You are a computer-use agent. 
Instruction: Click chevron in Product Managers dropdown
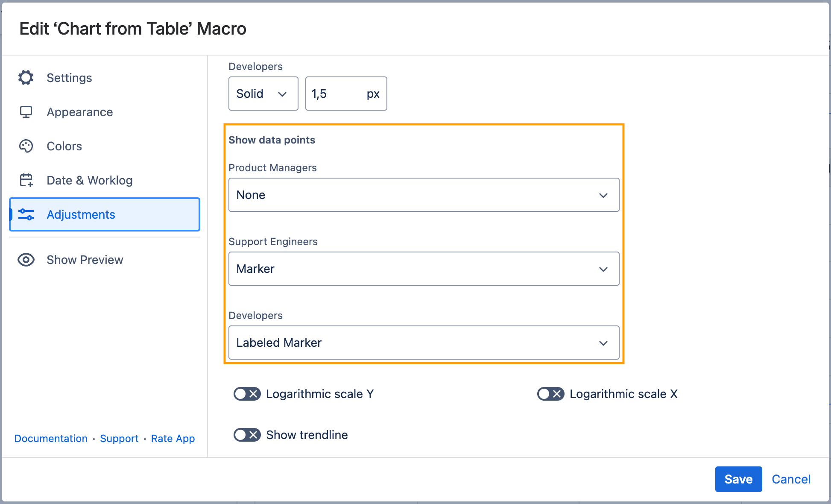point(603,195)
